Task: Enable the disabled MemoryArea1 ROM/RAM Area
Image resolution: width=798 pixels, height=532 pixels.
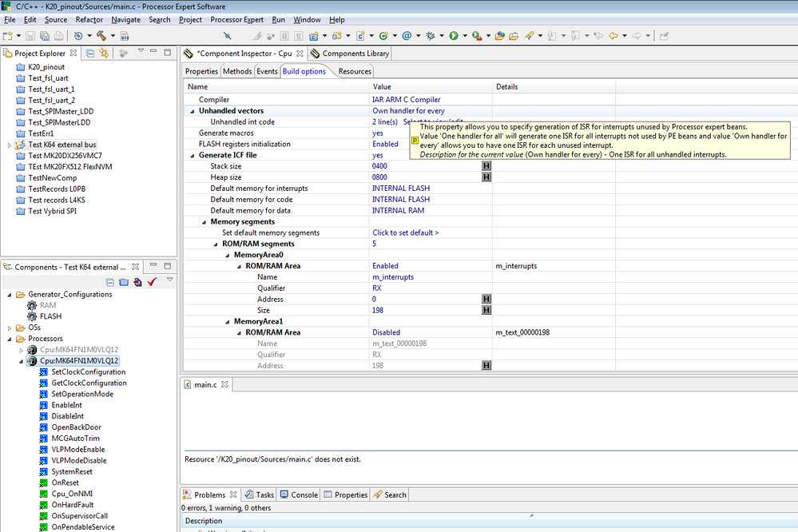Action: click(x=384, y=332)
